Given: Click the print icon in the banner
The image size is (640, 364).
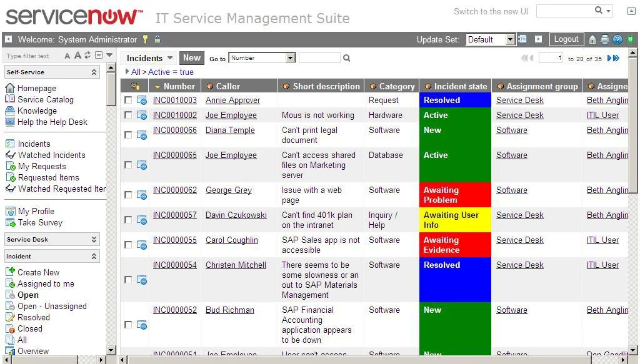Looking at the screenshot, I should coord(605,39).
